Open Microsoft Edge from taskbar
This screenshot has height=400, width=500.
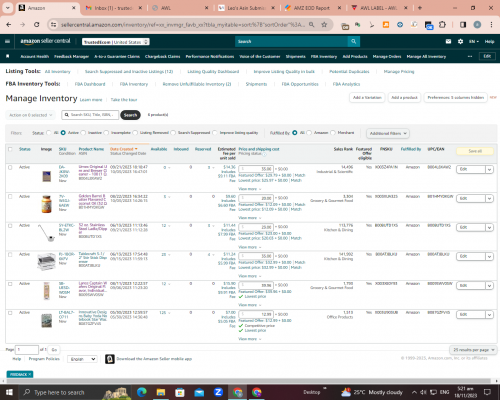[142, 392]
